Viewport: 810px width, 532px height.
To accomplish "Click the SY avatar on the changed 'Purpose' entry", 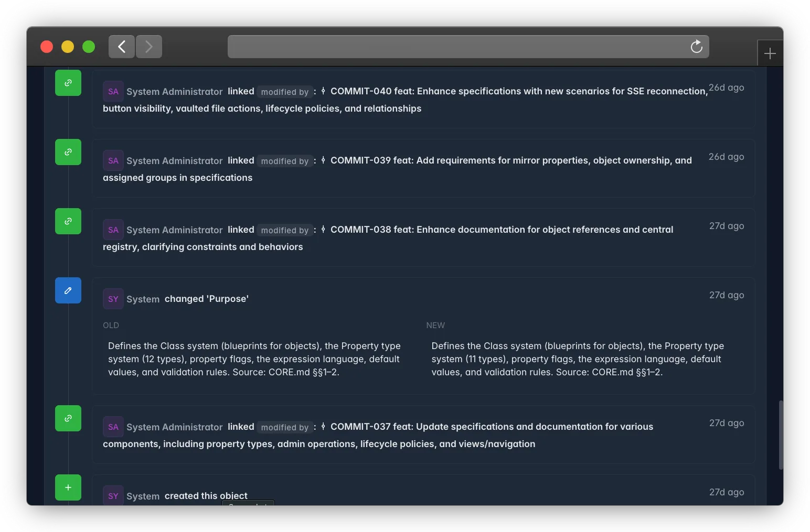I will click(113, 299).
